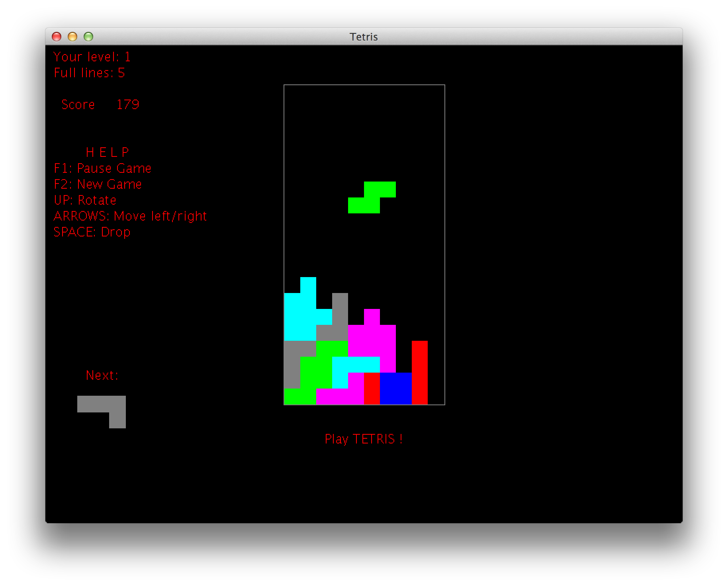Screen dimensions: 728x586
Task: Click 'F2: New Game' help line
Action: click(98, 184)
